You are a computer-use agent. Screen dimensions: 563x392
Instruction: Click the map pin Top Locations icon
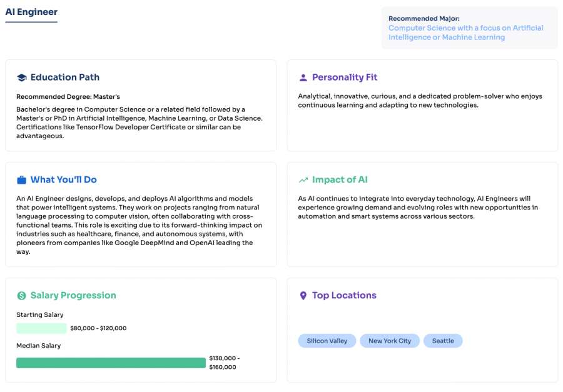pos(303,296)
